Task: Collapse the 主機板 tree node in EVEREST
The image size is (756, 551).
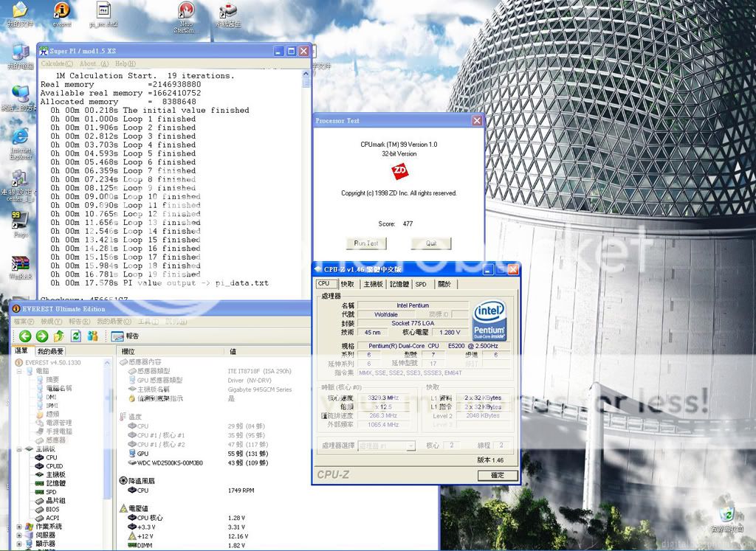Action: (19, 449)
